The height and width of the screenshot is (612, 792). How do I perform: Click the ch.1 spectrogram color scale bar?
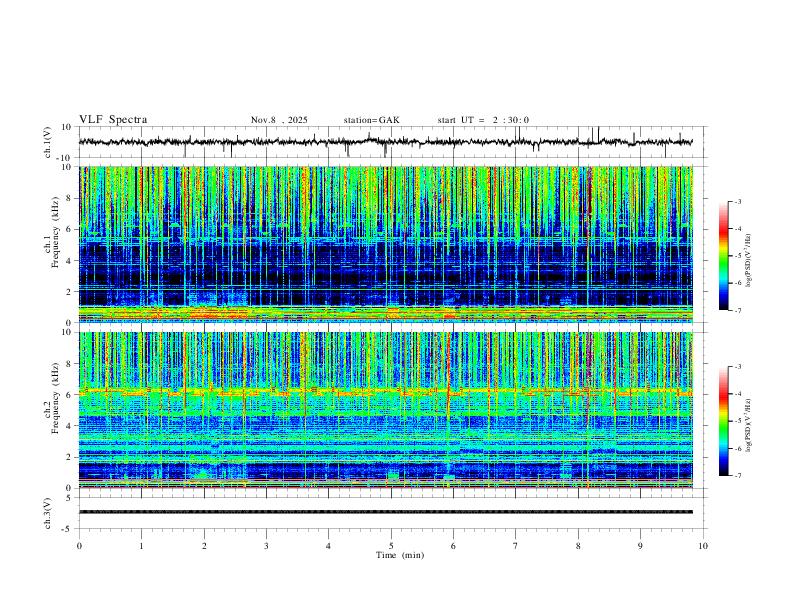723,256
